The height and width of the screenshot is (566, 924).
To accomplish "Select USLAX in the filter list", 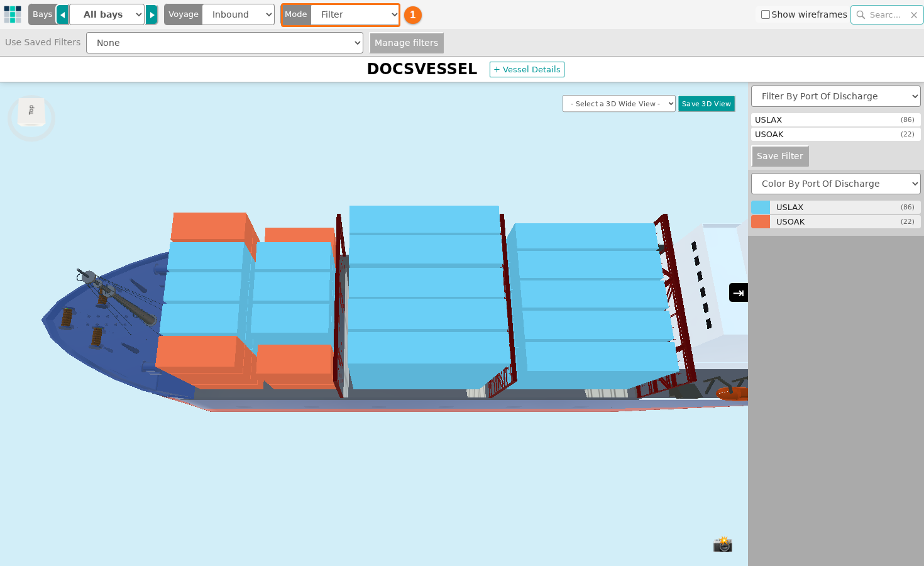I will point(836,119).
